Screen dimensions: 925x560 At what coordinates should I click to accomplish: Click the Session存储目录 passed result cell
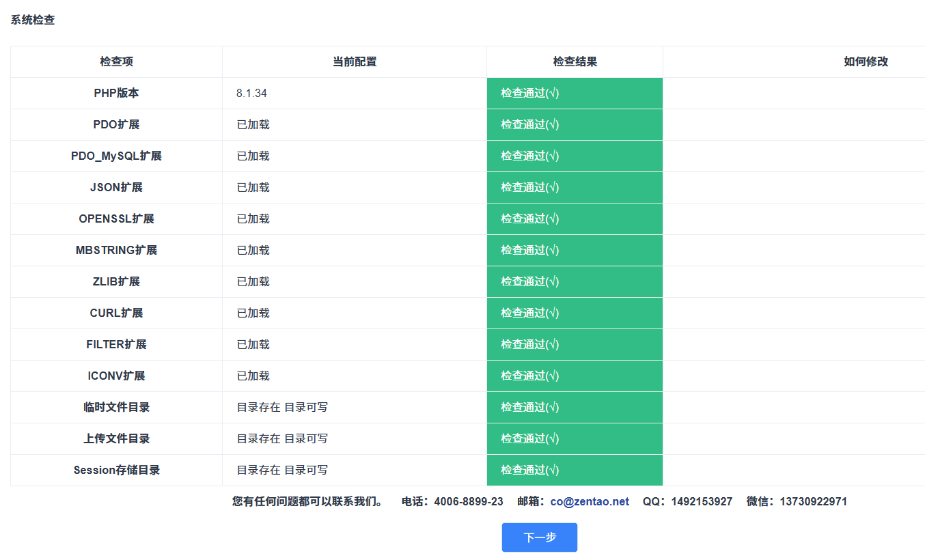pos(575,470)
